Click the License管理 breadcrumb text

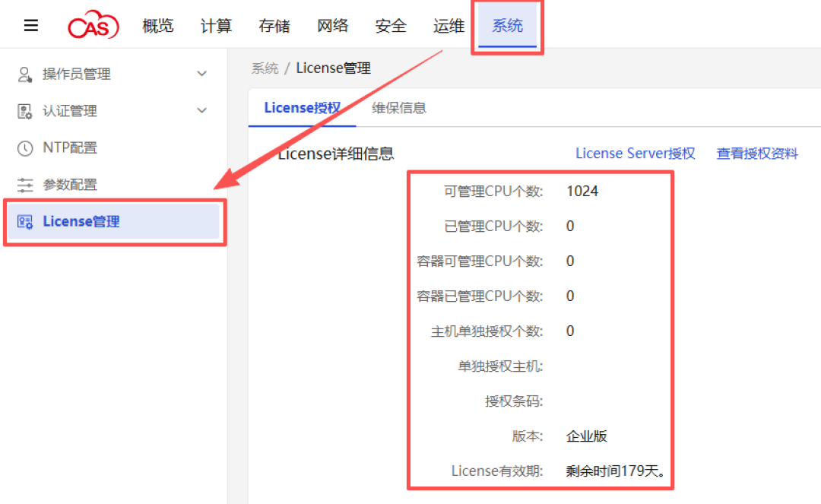click(x=334, y=68)
